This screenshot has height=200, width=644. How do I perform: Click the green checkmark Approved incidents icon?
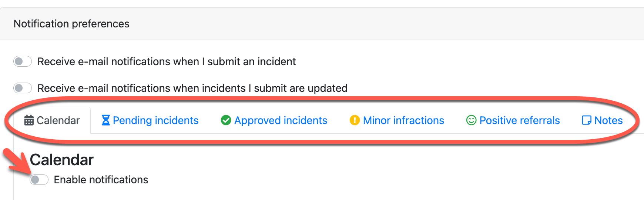tap(226, 120)
